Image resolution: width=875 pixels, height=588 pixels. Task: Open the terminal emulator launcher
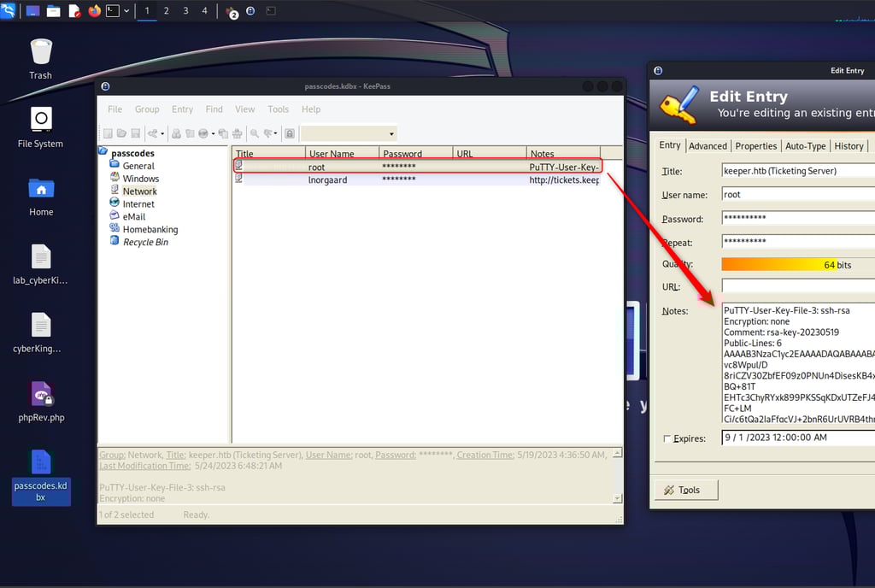[x=113, y=10]
